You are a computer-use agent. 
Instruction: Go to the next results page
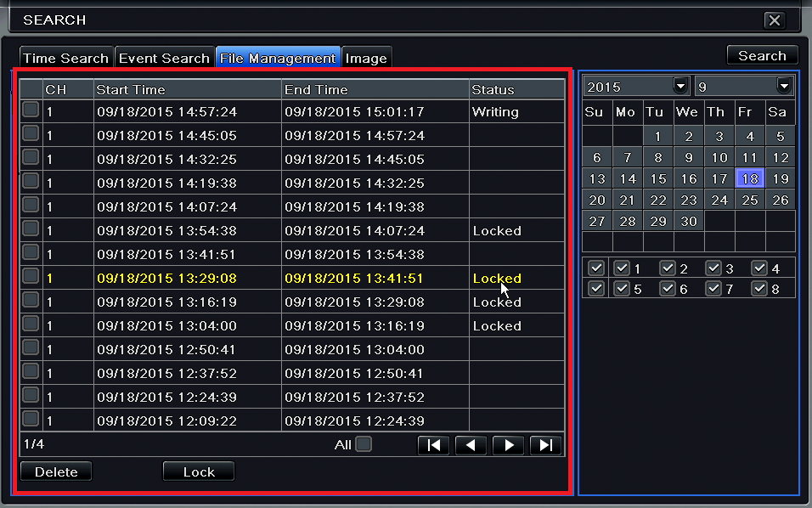pyautogui.click(x=508, y=445)
